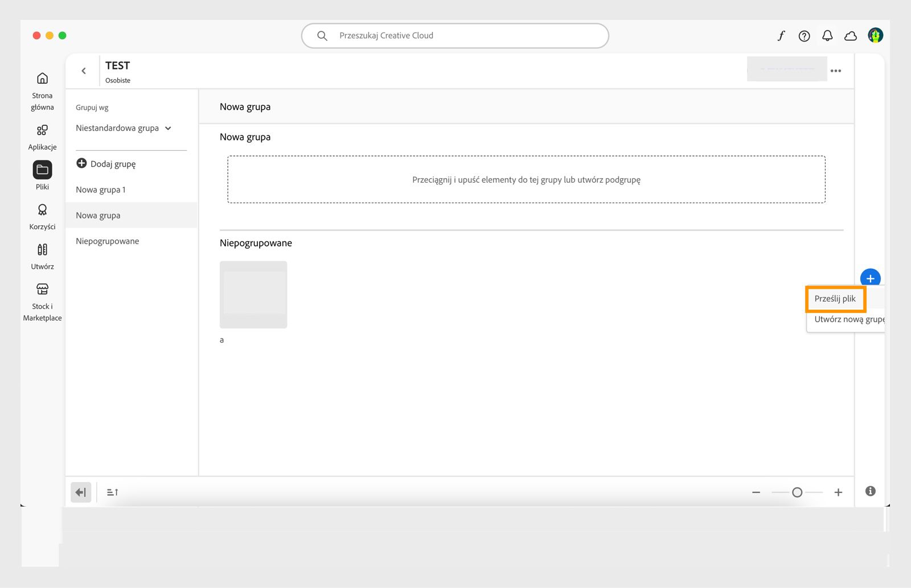
Task: Open the Utwórz create section
Action: tap(42, 249)
